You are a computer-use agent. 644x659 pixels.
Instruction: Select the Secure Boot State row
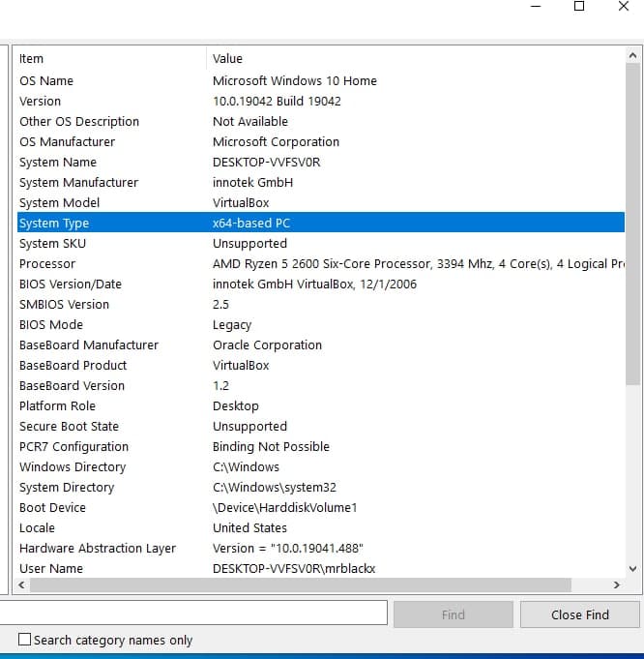(x=69, y=426)
